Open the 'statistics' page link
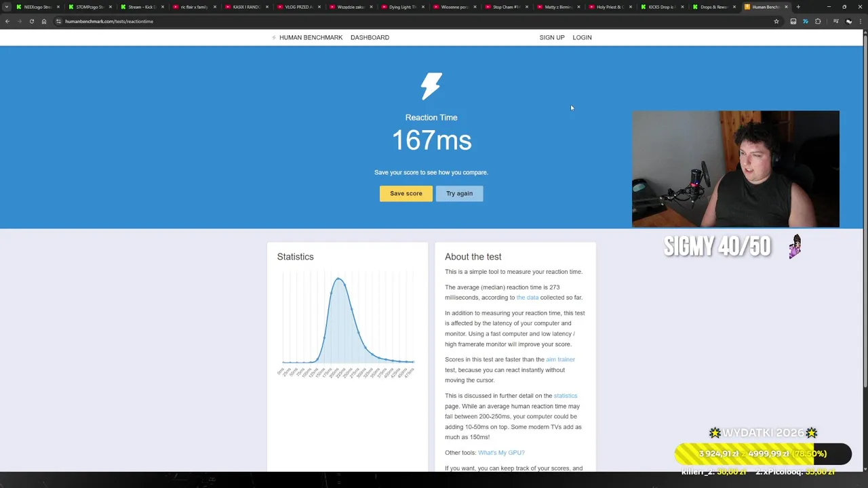This screenshot has height=488, width=868. 566,396
